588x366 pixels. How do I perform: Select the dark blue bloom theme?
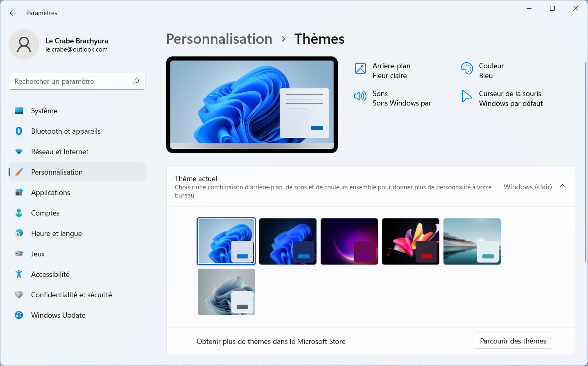tap(288, 241)
